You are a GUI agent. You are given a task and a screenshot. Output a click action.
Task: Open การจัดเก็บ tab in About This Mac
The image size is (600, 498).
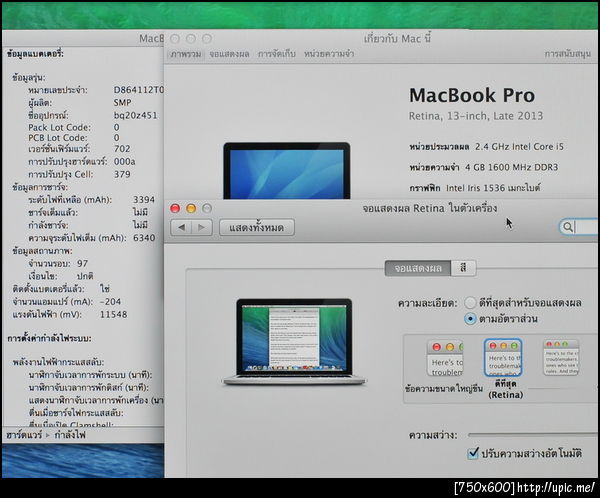point(277,54)
